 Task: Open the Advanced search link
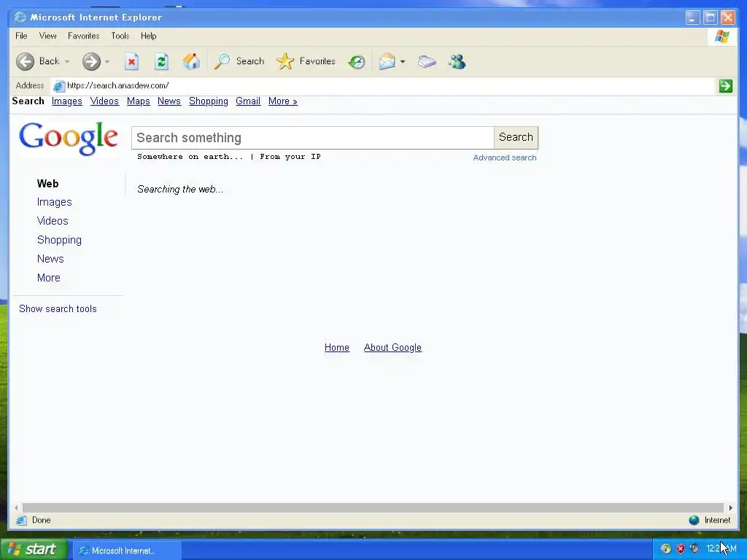[505, 157]
